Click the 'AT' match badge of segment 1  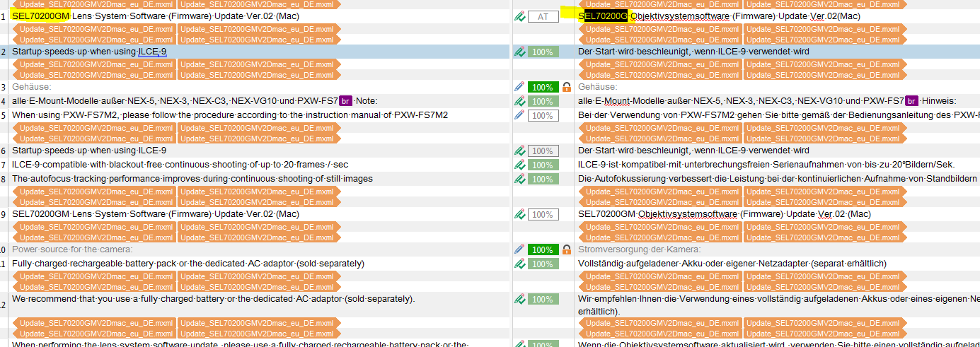pos(543,16)
